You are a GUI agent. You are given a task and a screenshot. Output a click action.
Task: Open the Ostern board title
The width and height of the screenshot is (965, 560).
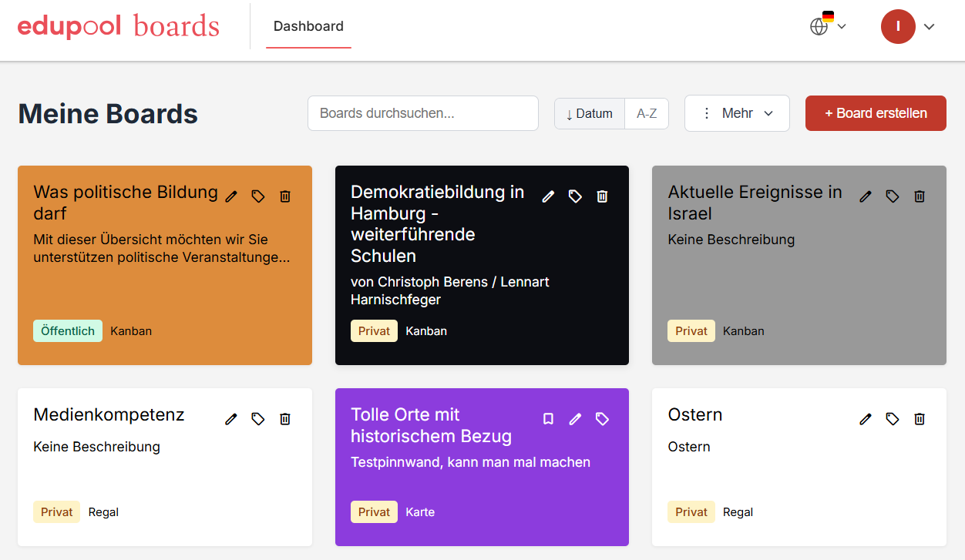(695, 414)
